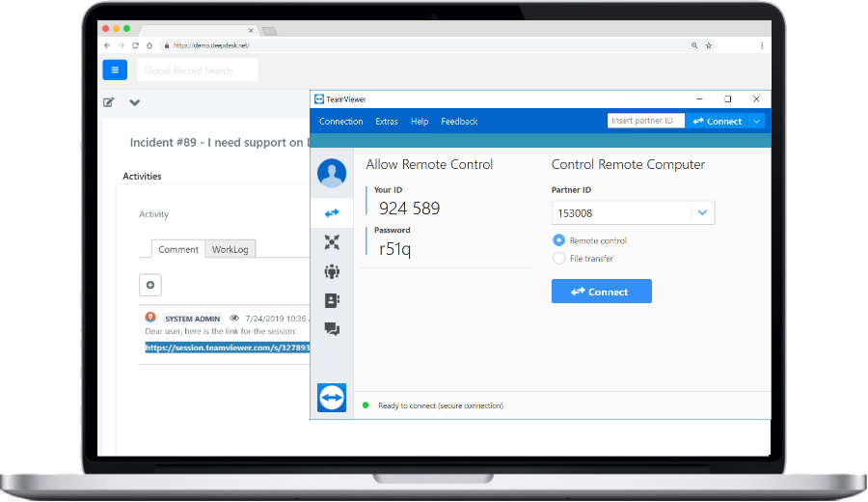The image size is (868, 502).
Task: Open the session.teamviewer.com link
Action: click(227, 348)
